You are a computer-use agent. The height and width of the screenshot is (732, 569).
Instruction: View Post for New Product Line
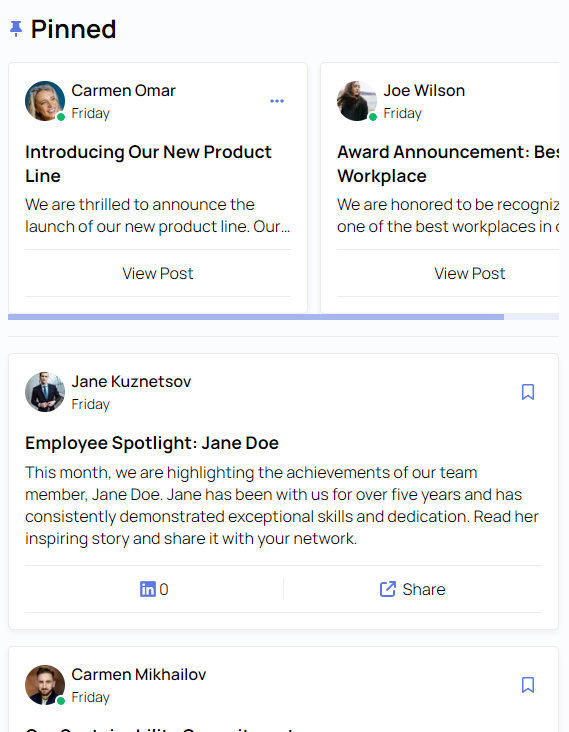coord(158,274)
